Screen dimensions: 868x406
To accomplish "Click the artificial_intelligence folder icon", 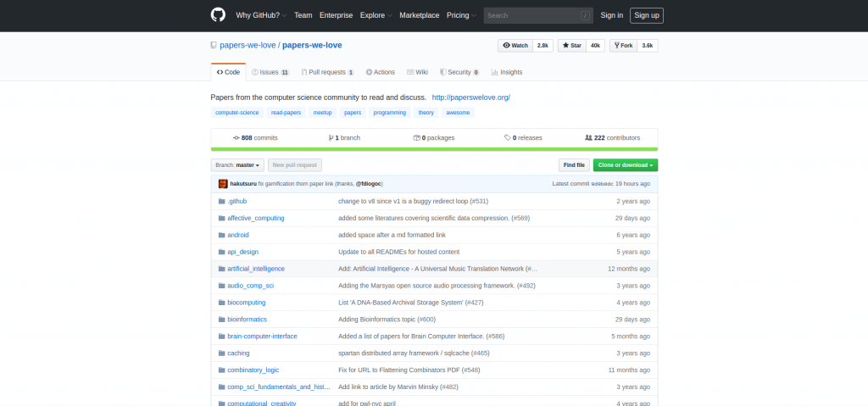I will (221, 269).
